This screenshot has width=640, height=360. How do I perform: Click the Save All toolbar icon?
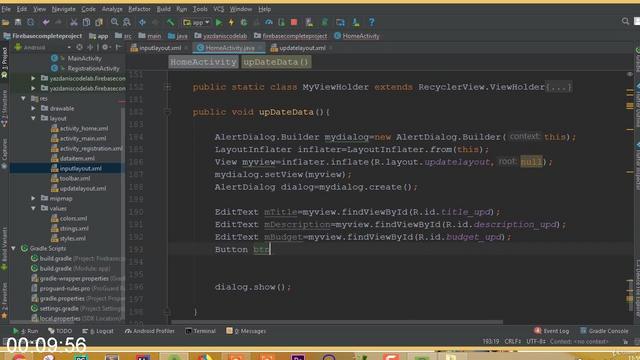click(18, 22)
